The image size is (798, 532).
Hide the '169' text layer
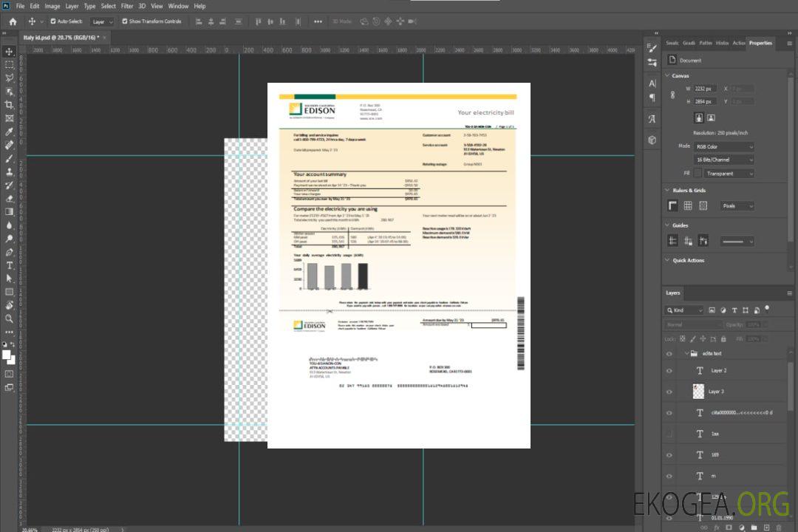click(669, 455)
